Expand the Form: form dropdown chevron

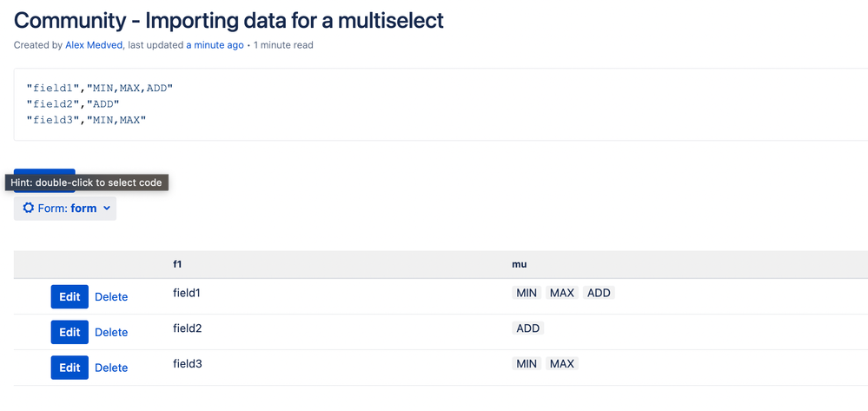point(107,209)
